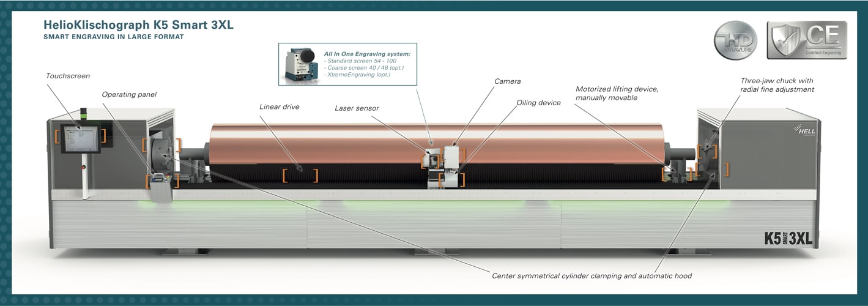The height and width of the screenshot is (306, 868).
Task: Click the bracketed operating panel console
Action: click(161, 181)
